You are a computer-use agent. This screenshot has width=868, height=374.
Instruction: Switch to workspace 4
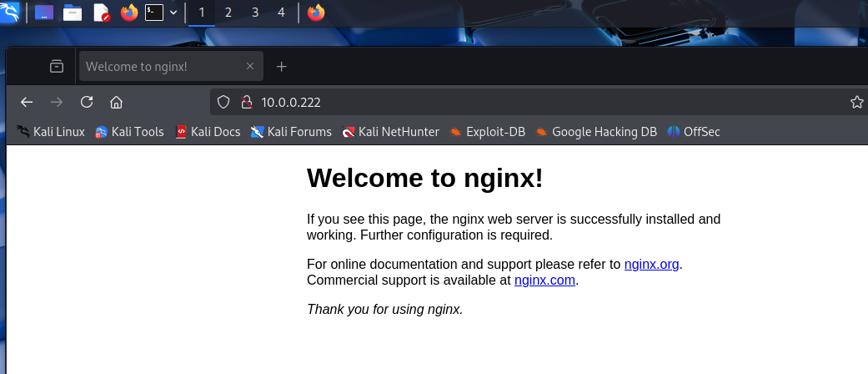281,13
